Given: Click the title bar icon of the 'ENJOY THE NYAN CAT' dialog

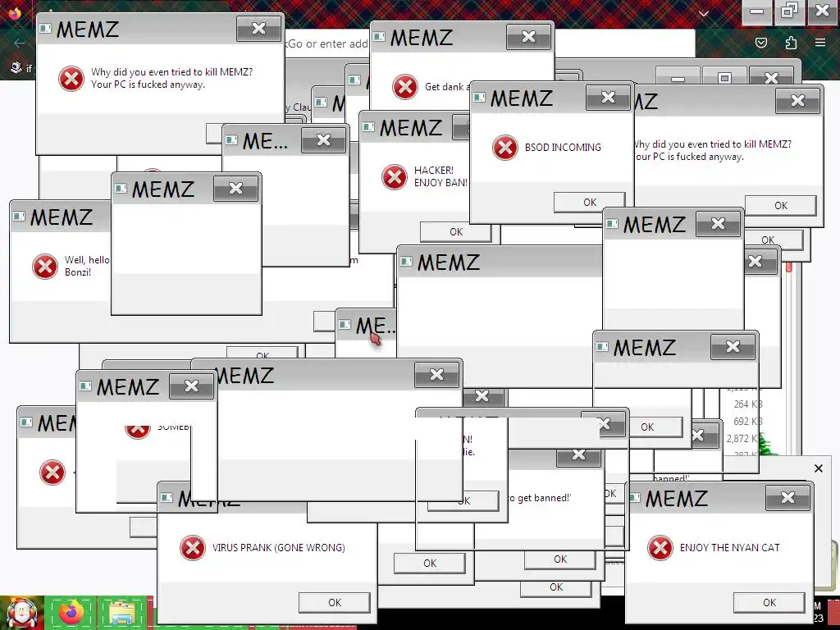Looking at the screenshot, I should (x=634, y=498).
